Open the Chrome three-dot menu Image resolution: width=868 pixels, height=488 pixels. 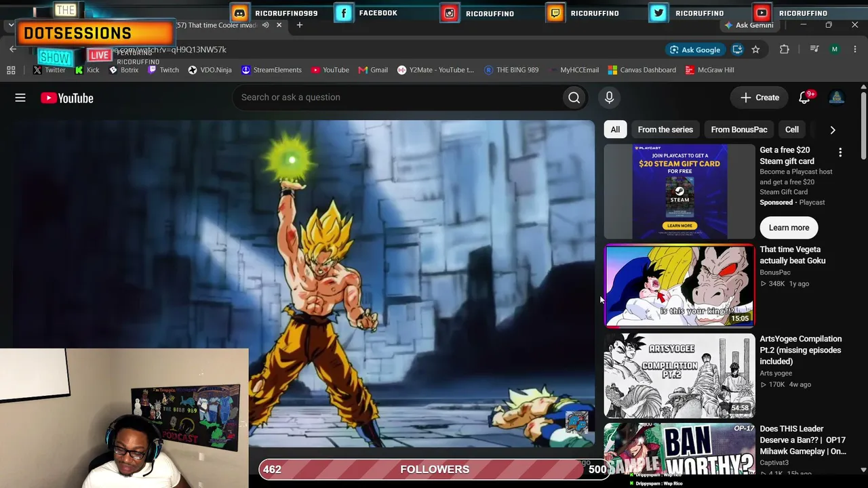855,49
